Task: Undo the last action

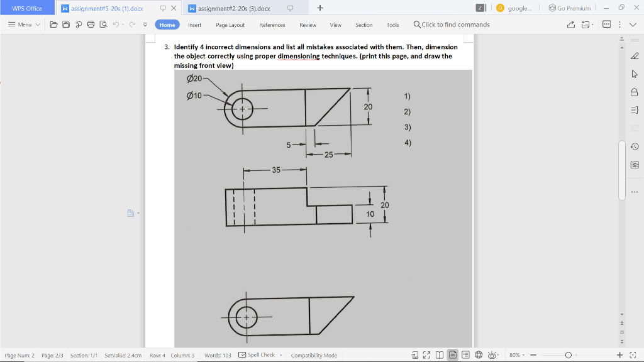Action: (116, 24)
